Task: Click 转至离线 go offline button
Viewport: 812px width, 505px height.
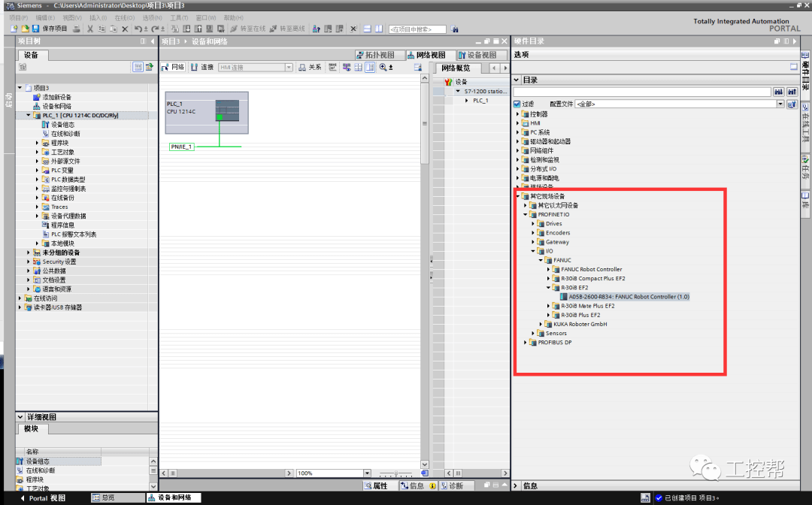Action: pos(287,29)
